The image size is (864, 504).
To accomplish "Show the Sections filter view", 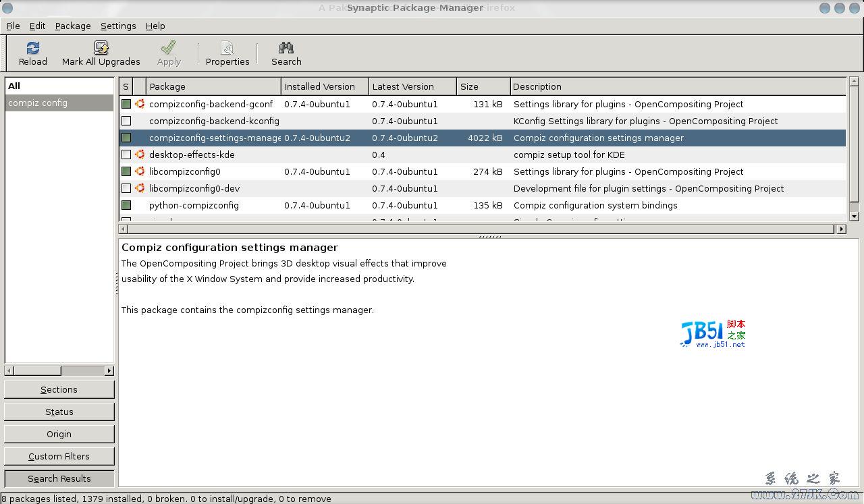I will pyautogui.click(x=59, y=389).
